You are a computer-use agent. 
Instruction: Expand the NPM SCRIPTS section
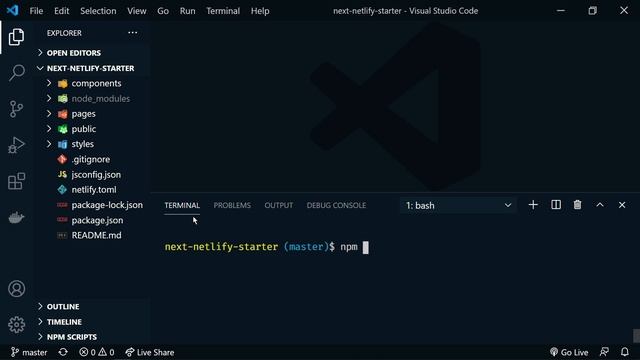tap(91, 337)
